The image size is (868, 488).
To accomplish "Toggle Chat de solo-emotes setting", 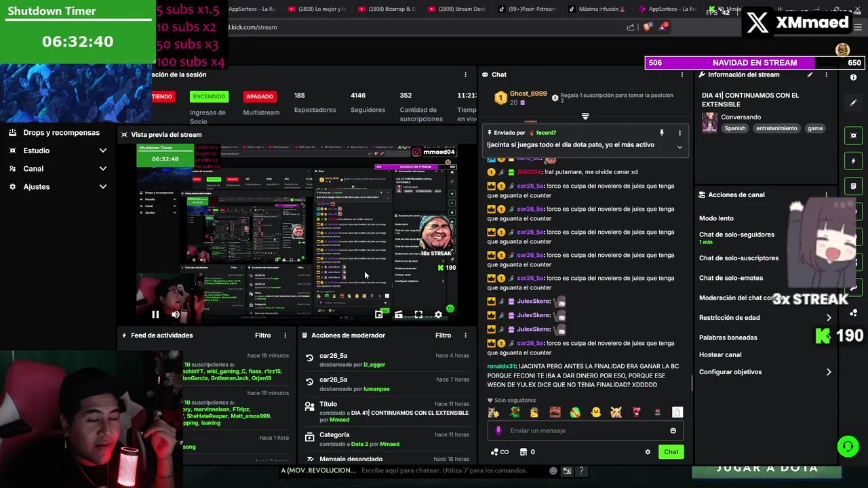I will click(731, 278).
